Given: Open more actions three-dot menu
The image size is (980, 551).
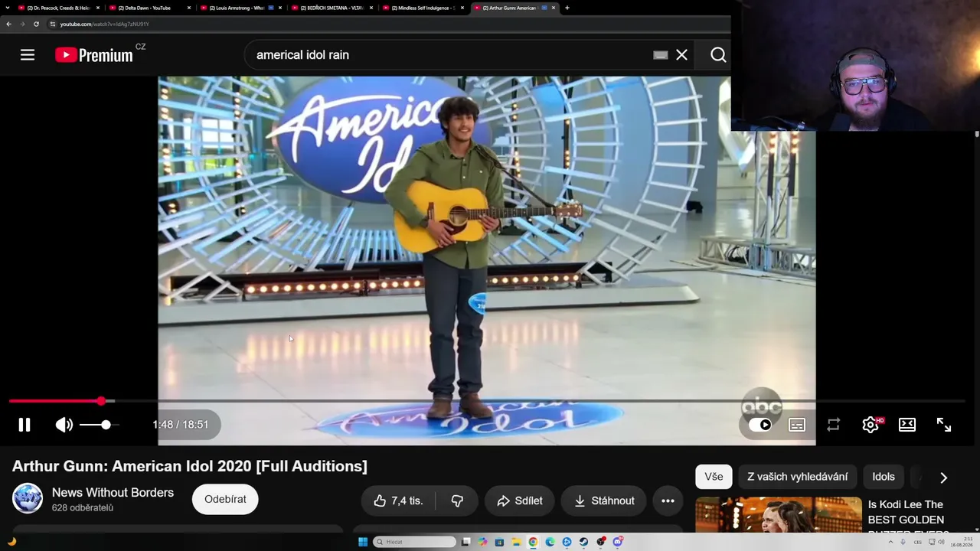Looking at the screenshot, I should 668,500.
